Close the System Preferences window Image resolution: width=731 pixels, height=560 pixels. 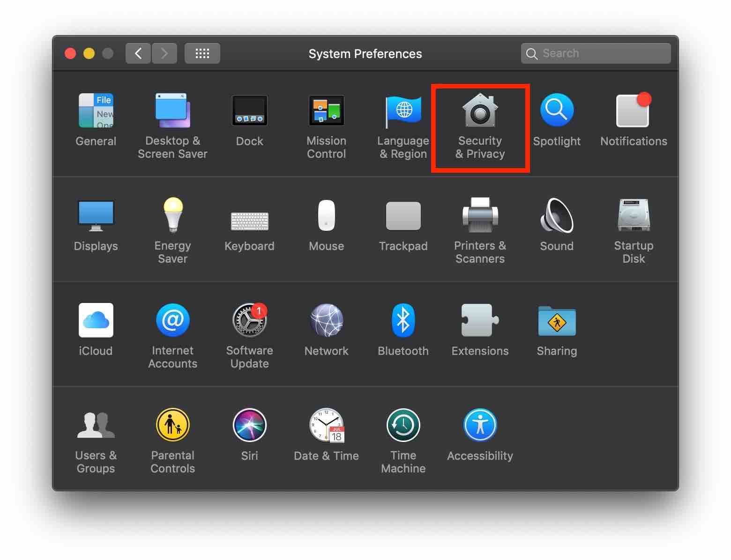point(70,53)
